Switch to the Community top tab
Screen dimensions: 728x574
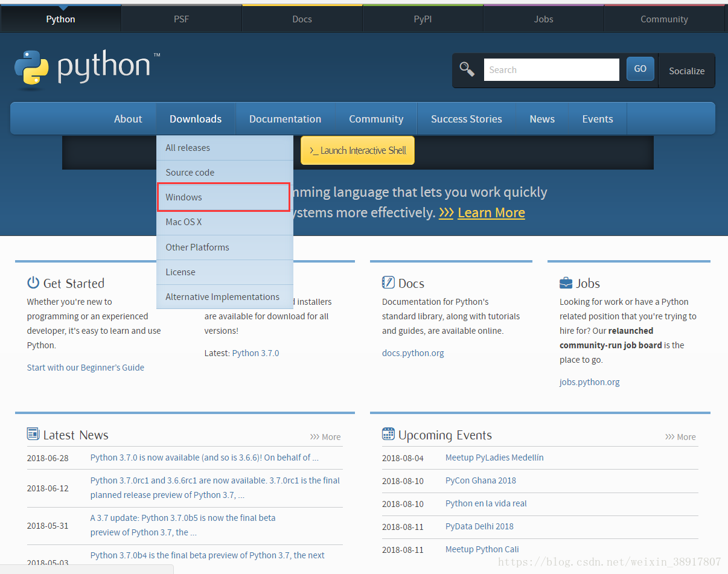[664, 19]
